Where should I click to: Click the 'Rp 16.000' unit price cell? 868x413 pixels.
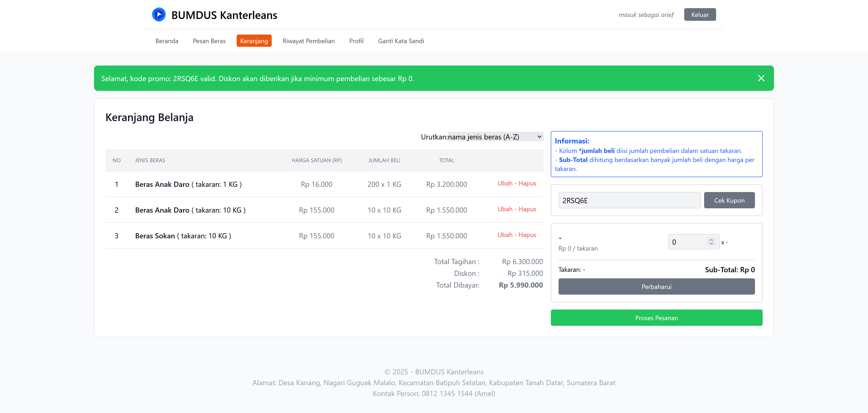point(316,184)
